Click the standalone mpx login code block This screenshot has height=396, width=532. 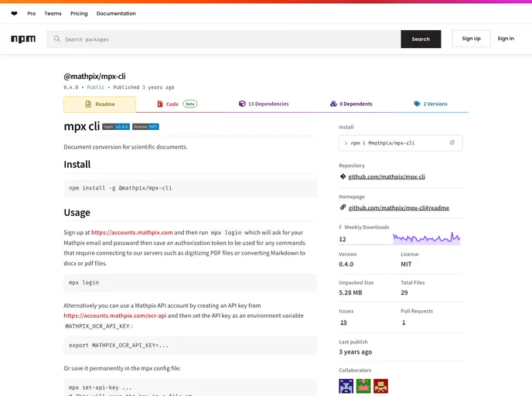point(190,282)
